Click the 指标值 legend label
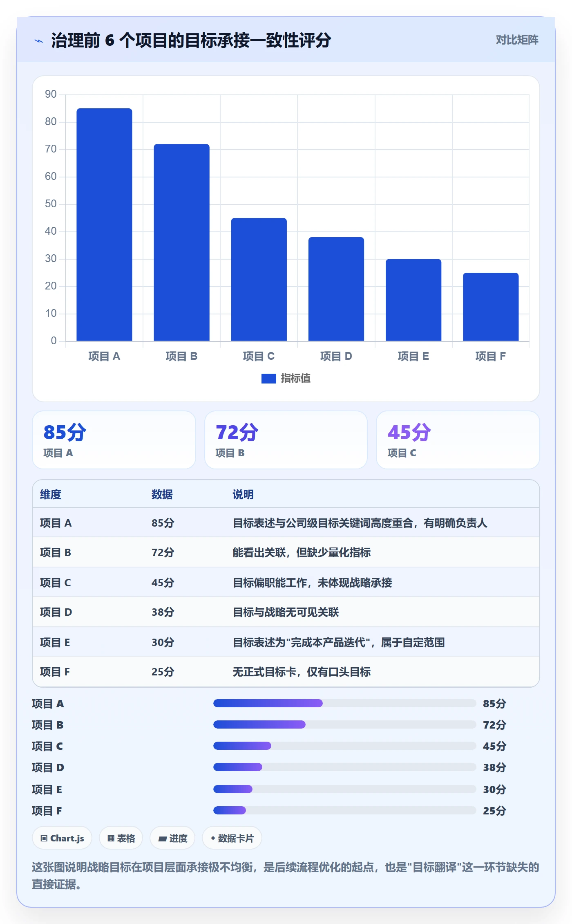Image resolution: width=572 pixels, height=924 pixels. 296,379
